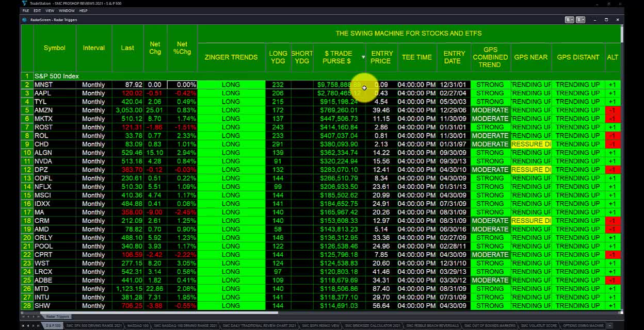
Task: Click ROL MODERATE combined trend cell
Action: [x=490, y=136]
